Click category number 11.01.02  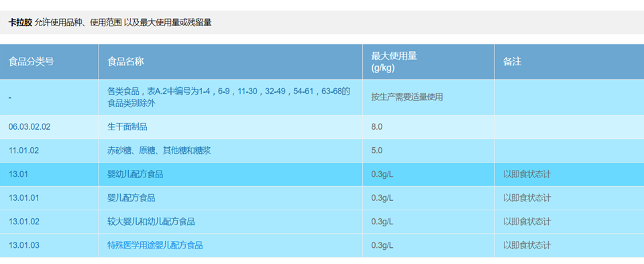click(x=24, y=150)
